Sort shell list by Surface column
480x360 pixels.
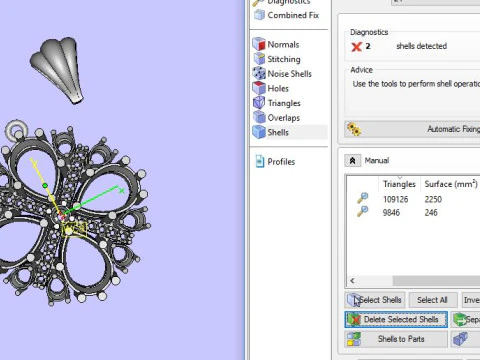451,184
